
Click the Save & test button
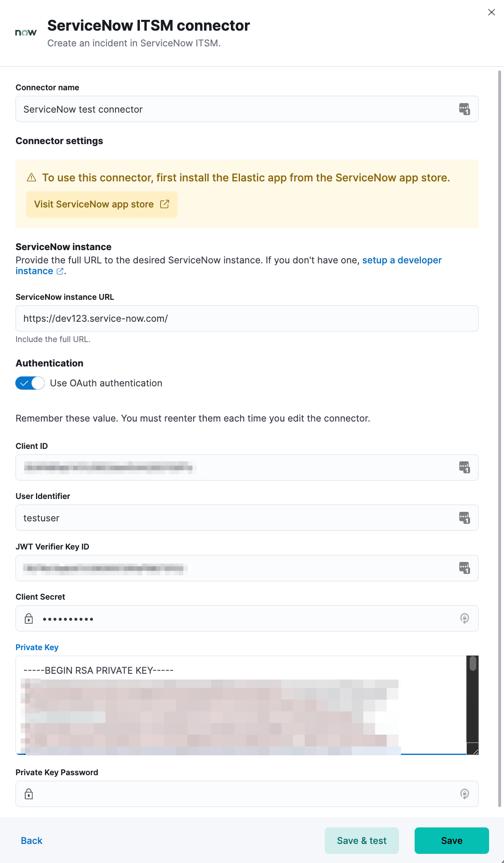point(362,840)
